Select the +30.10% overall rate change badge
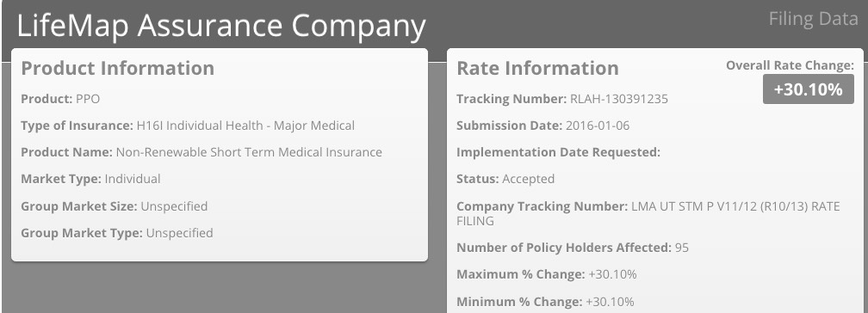The image size is (868, 313). click(809, 89)
